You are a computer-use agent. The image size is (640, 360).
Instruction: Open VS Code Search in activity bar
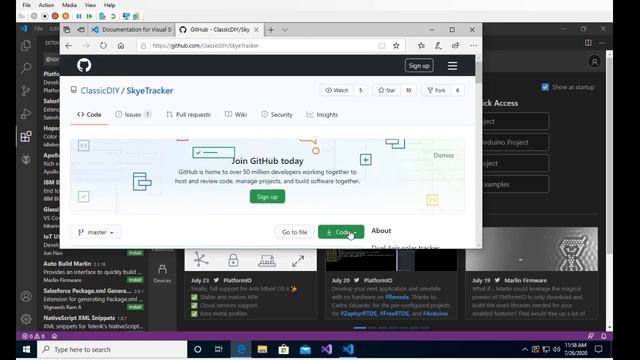point(26,67)
